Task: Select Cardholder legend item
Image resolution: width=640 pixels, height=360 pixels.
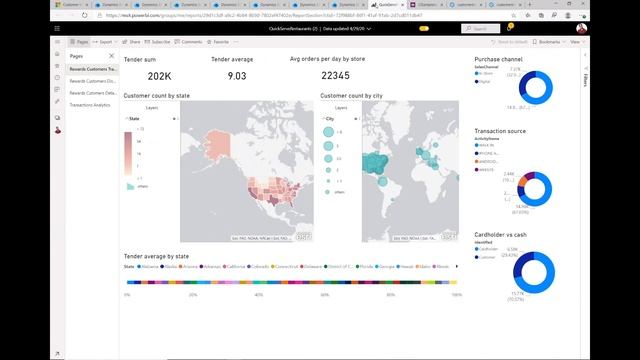Action: pyautogui.click(x=487, y=249)
